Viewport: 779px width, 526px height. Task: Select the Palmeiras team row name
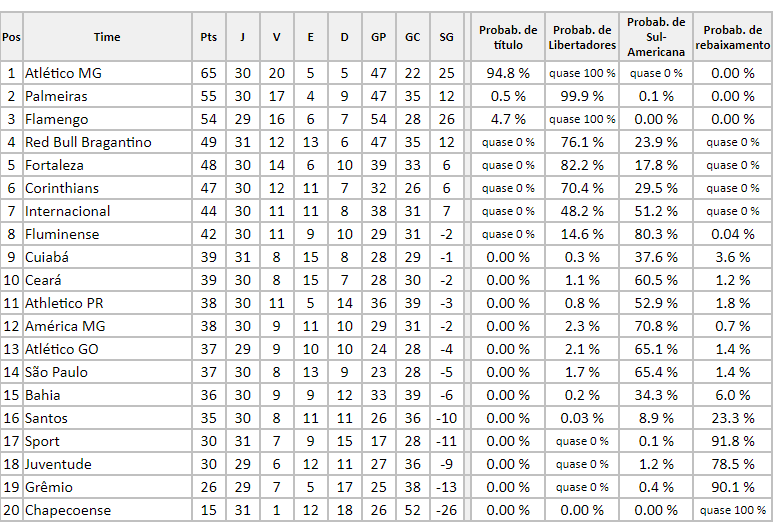[x=56, y=96]
